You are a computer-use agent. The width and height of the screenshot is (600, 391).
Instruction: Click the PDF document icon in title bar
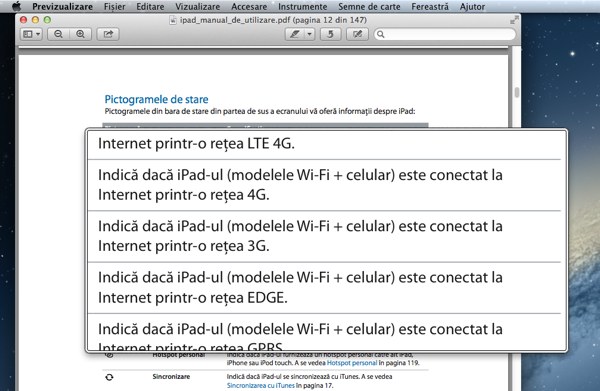173,20
